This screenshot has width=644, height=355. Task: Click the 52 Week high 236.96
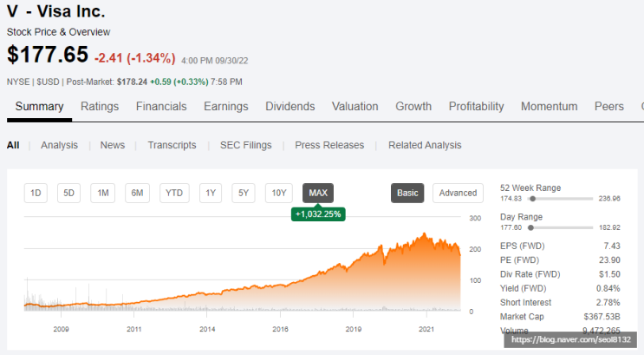[609, 199]
